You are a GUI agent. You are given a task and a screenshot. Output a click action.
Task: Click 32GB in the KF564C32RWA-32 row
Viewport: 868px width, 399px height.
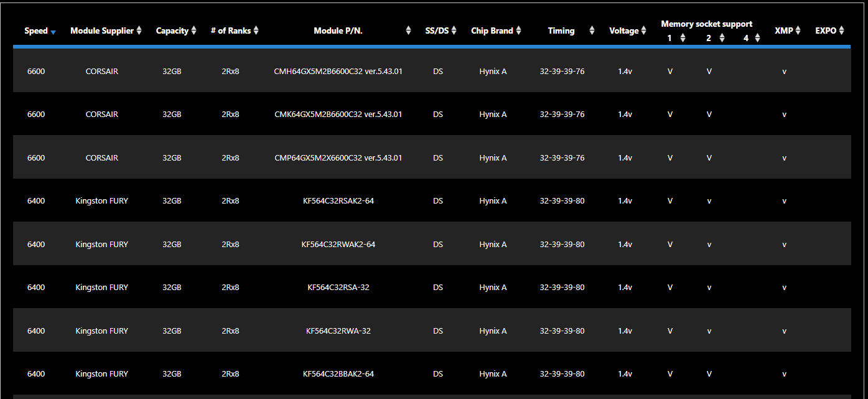pyautogui.click(x=172, y=331)
